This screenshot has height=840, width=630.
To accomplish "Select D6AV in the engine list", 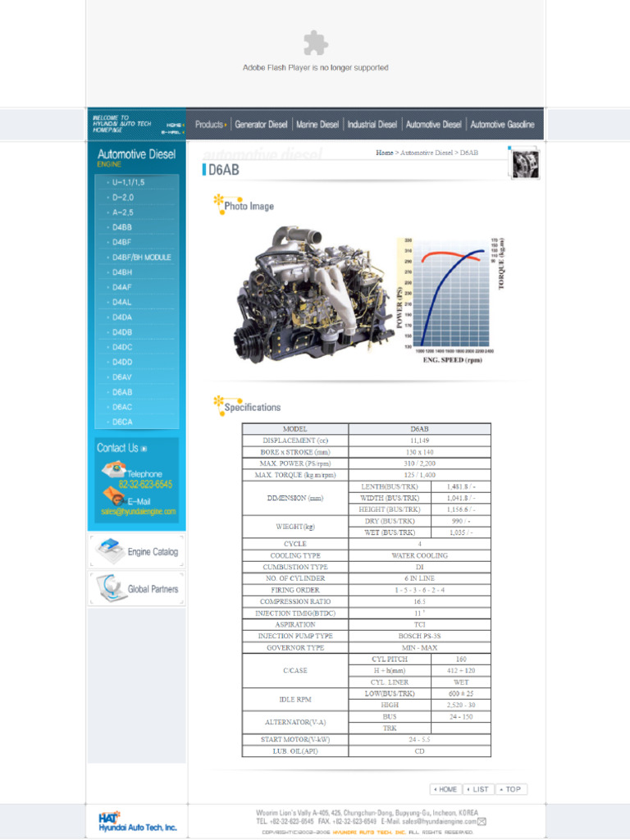I will 121,377.
